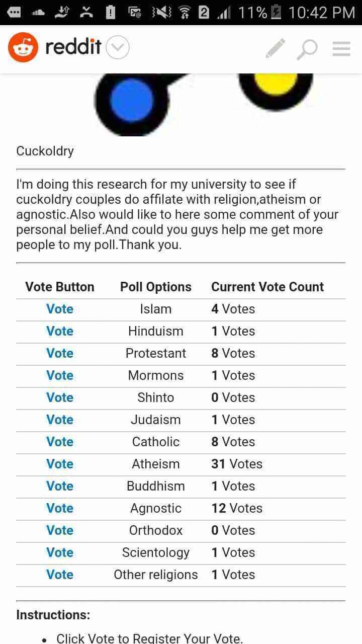The width and height of the screenshot is (362, 644).
Task: Click Vote next to Other religions
Action: [x=60, y=575]
